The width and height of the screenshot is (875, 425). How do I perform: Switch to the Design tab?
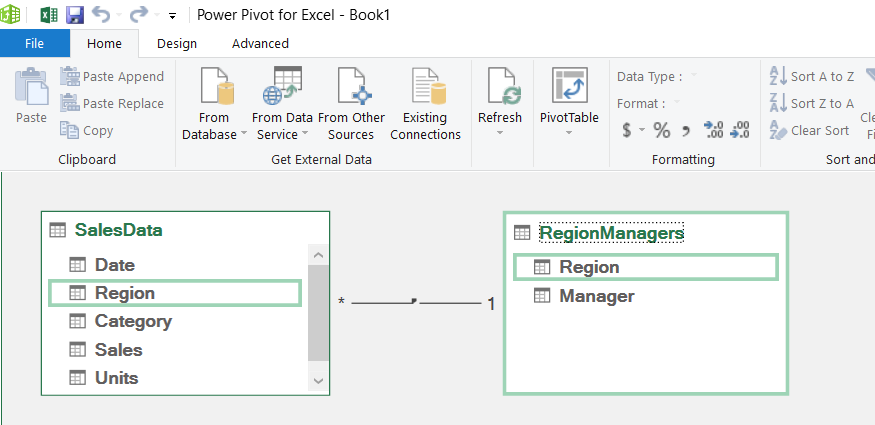177,44
